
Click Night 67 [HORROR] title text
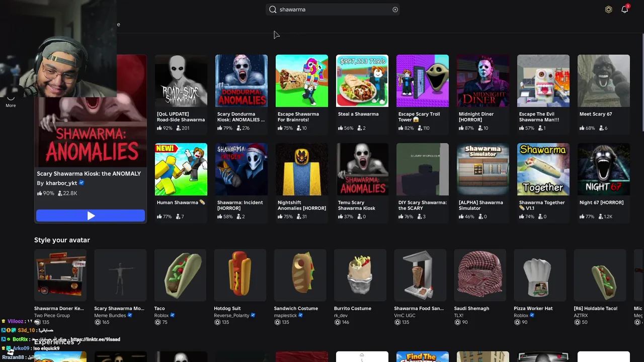(x=601, y=203)
